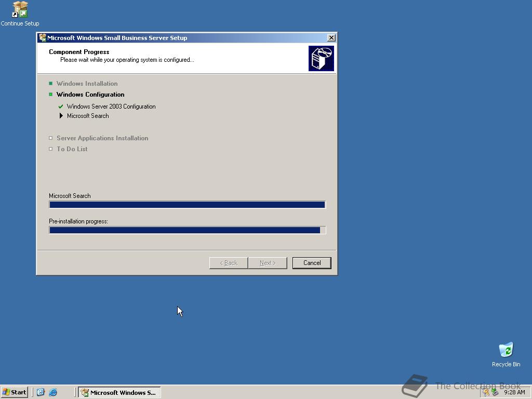Launch Internet Explorer from Quick Launch
Image resolution: width=532 pixels, height=399 pixels.
[x=53, y=392]
